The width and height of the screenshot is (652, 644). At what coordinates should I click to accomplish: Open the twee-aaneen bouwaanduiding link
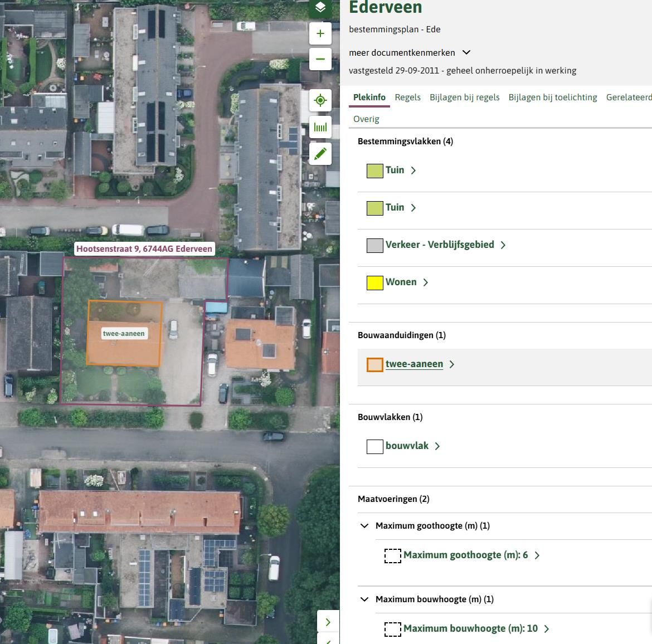pyautogui.click(x=414, y=364)
